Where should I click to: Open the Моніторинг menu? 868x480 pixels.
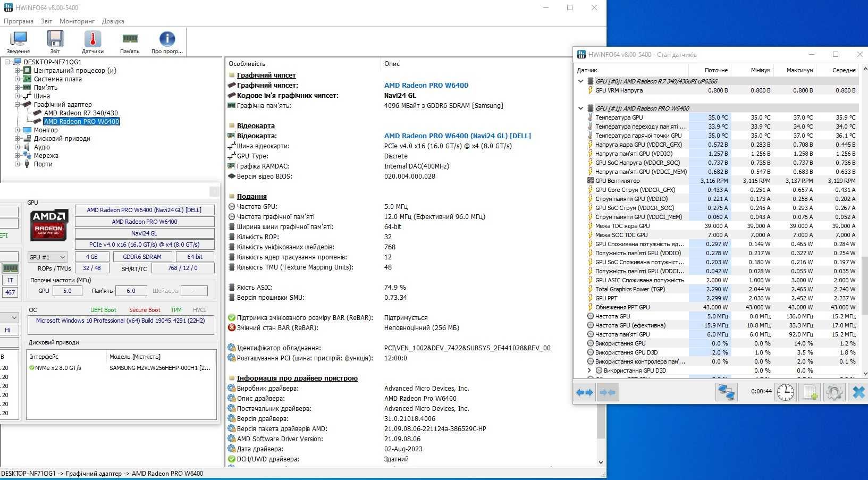pyautogui.click(x=77, y=21)
